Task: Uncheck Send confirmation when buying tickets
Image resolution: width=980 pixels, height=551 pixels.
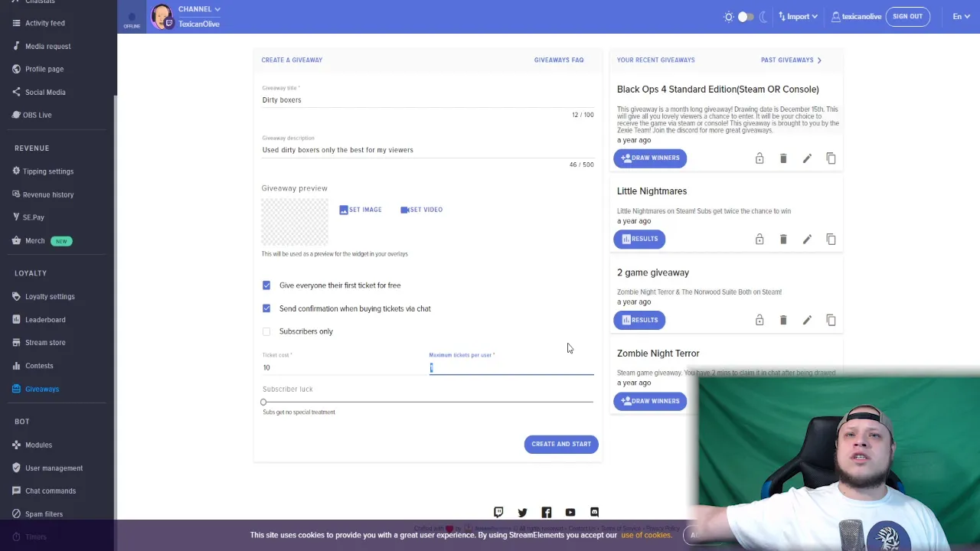Action: [x=266, y=308]
